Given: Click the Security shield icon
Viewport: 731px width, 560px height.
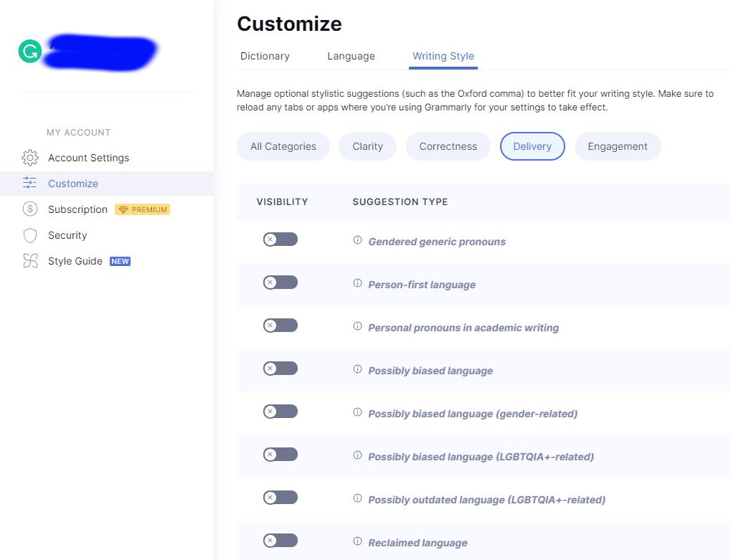Looking at the screenshot, I should (30, 235).
